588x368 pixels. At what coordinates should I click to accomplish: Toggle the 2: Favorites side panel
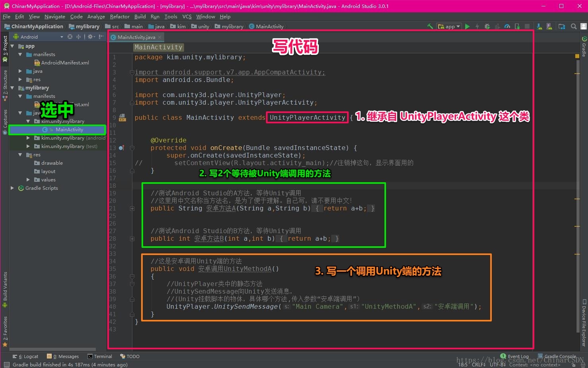pos(5,331)
